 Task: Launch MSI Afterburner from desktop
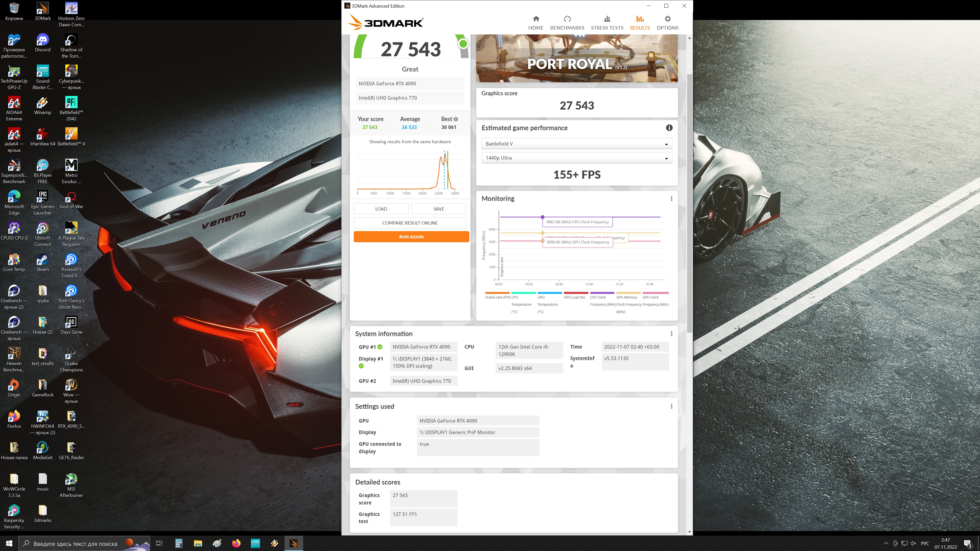71,480
